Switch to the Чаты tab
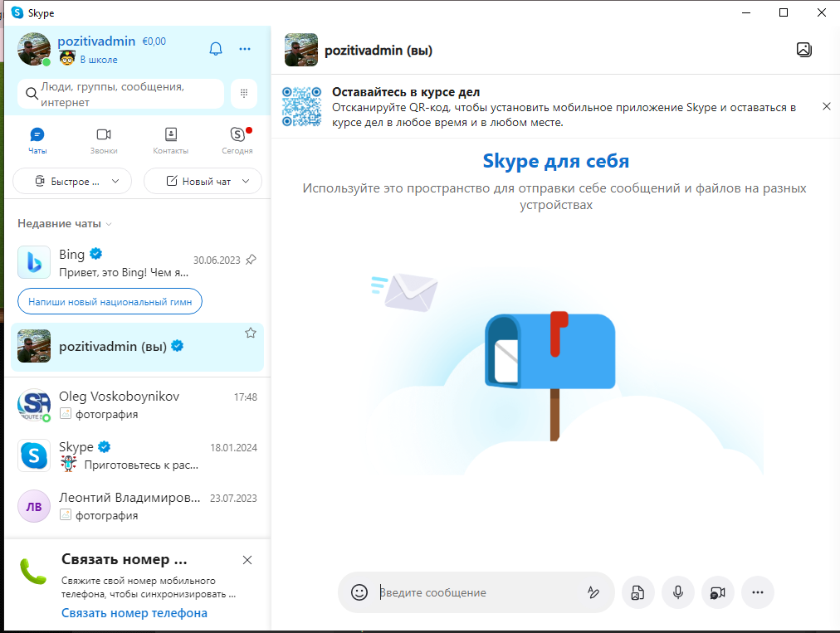Screen dimensions: 840x633 click(x=37, y=141)
